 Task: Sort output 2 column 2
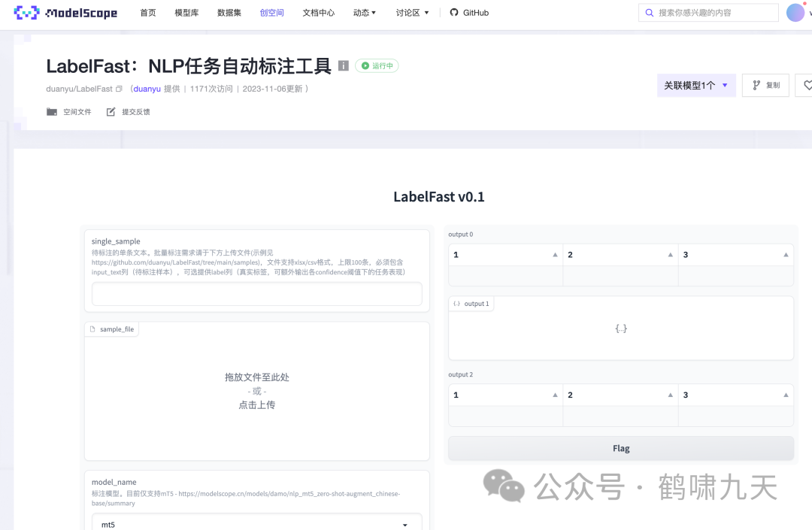[670, 395]
